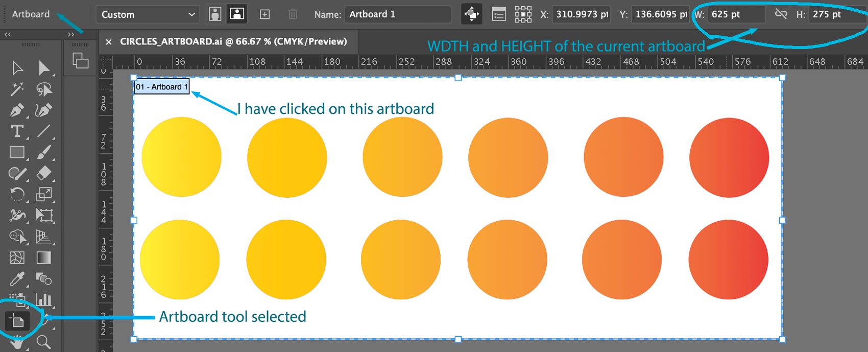Expand the toolbar using double-arrow chevron
The height and width of the screenshot is (352, 868).
point(71,34)
